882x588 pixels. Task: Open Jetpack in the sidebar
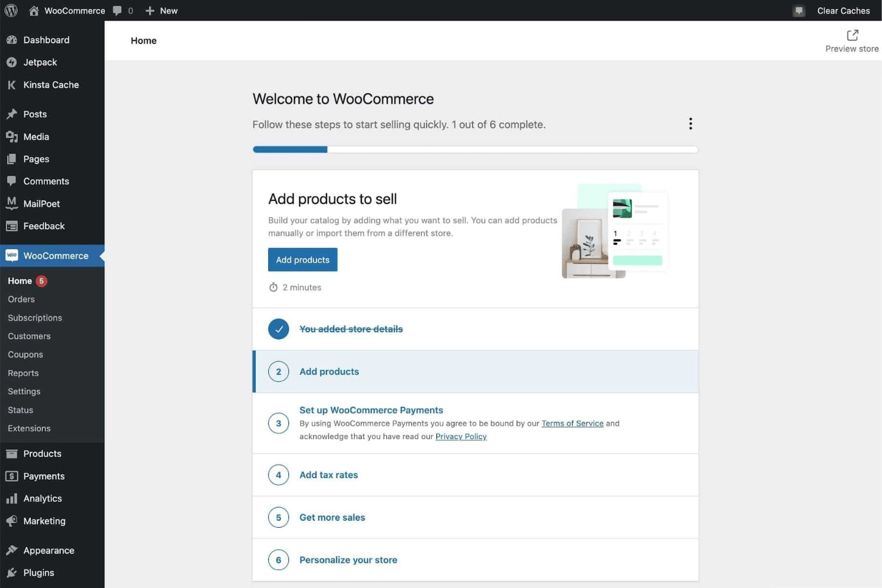pyautogui.click(x=52, y=62)
